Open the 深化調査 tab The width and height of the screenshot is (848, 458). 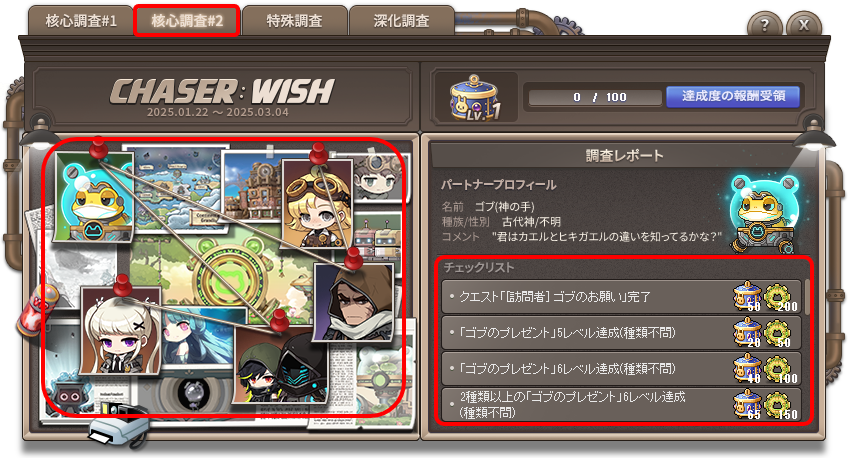[x=401, y=21]
